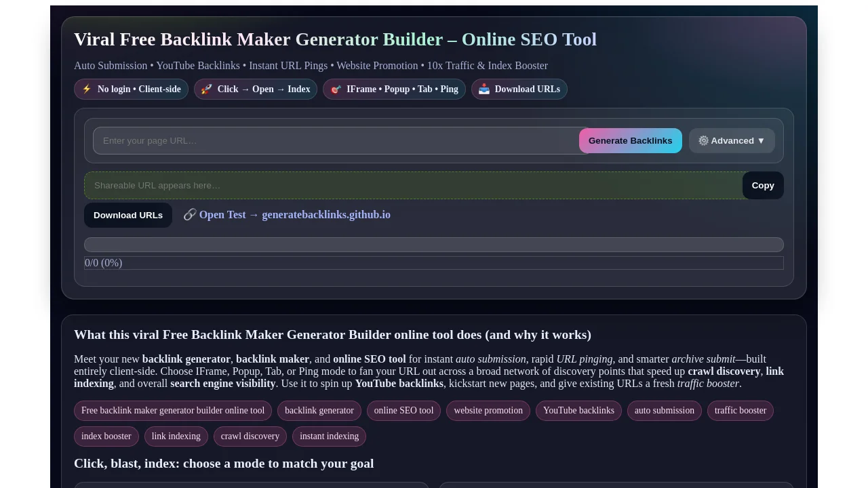Click the lightning bolt icon

pos(87,89)
